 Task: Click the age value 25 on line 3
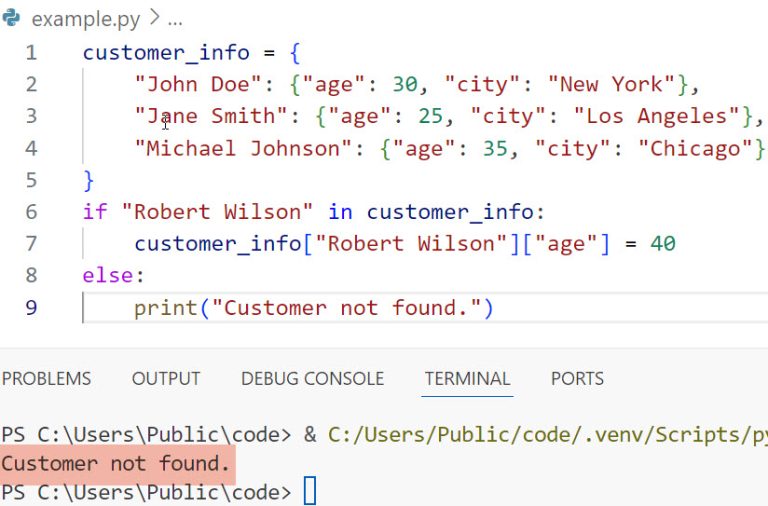[x=431, y=117]
